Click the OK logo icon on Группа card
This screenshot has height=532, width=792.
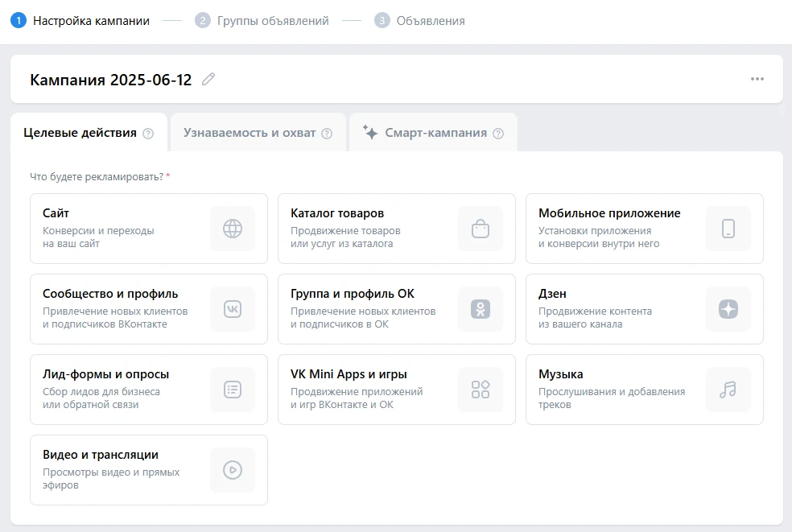tap(481, 309)
